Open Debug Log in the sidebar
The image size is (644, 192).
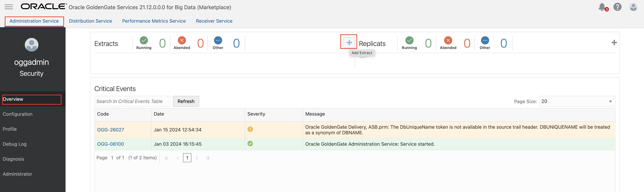click(14, 144)
